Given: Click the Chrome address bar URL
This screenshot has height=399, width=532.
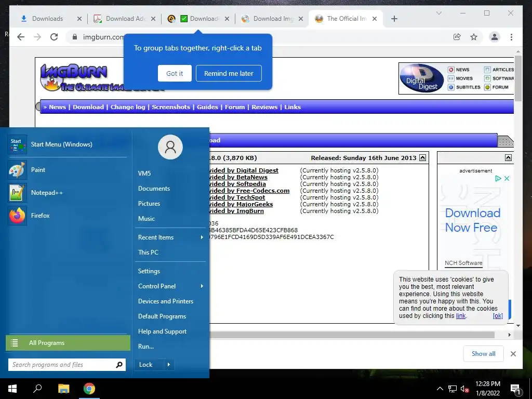Looking at the screenshot, I should tap(103, 37).
